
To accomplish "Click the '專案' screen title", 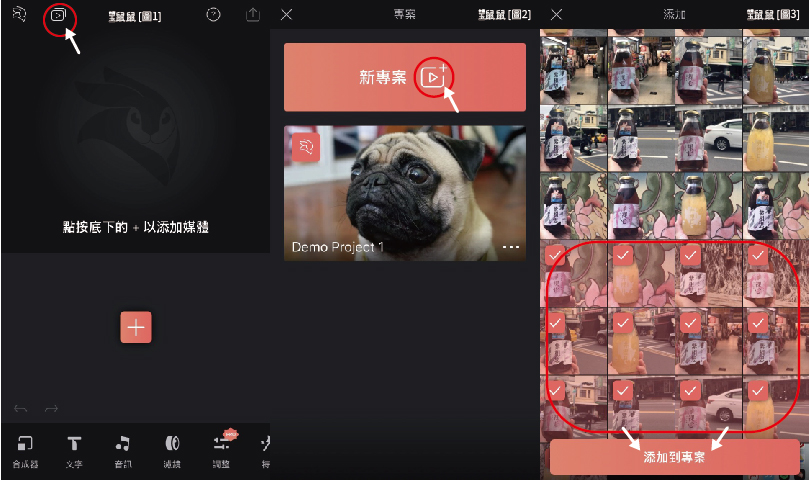I will click(x=404, y=14).
